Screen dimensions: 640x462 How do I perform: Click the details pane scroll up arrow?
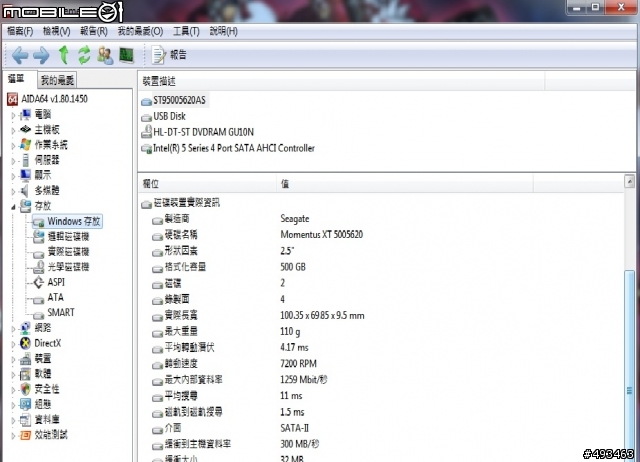pyautogui.click(x=629, y=181)
